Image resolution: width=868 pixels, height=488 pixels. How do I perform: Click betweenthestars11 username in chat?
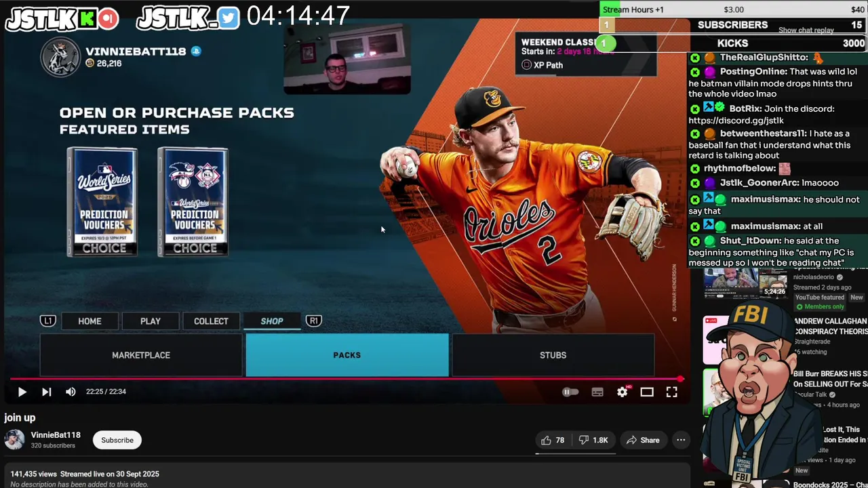click(763, 134)
